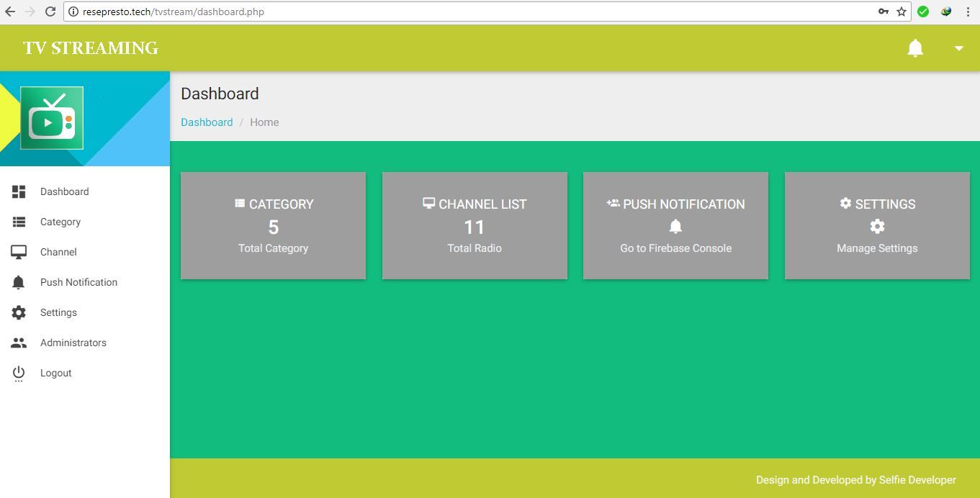Click the Channel monitor icon in sidebar
The width and height of the screenshot is (980, 498).
tap(19, 252)
